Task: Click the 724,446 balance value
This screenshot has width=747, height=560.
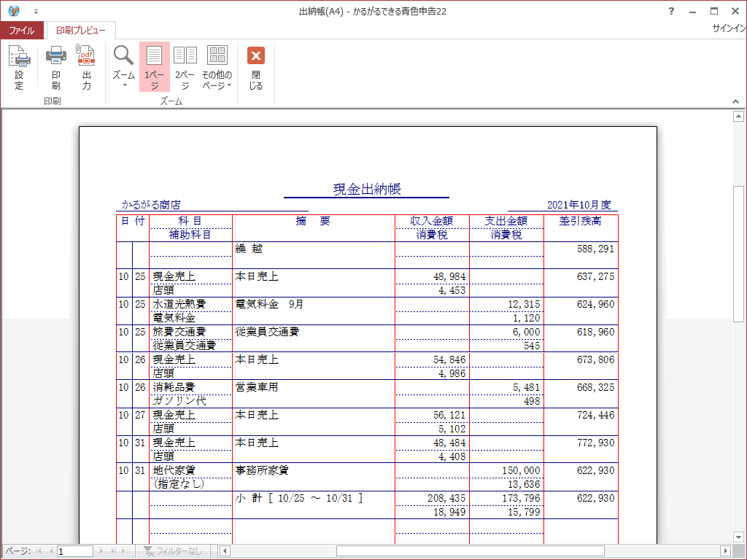Action: 595,415
